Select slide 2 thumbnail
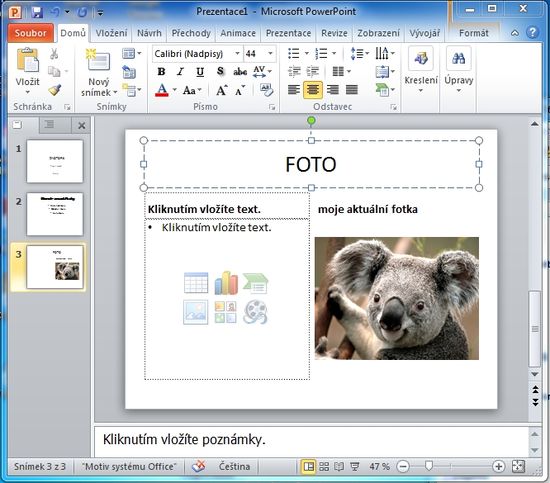 pos(55,214)
